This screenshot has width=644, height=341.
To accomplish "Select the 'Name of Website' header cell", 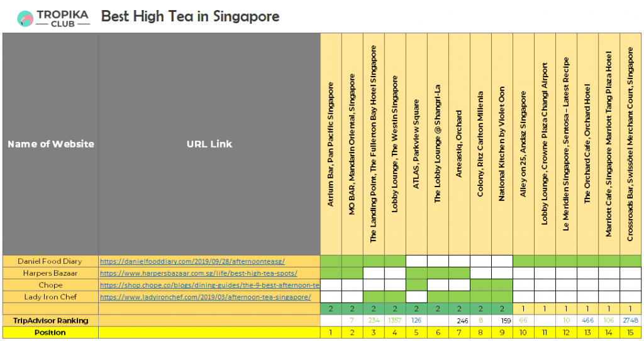I will coord(50,144).
